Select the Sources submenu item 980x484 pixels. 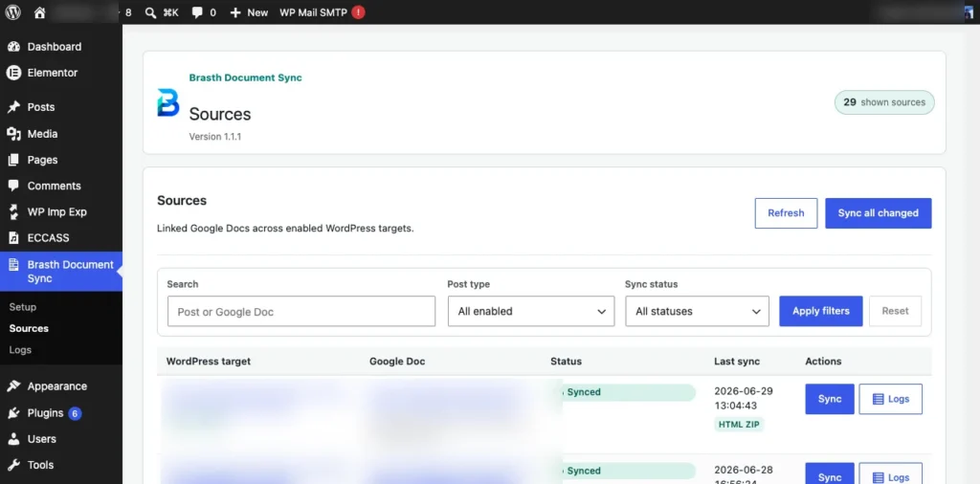pyautogui.click(x=29, y=328)
